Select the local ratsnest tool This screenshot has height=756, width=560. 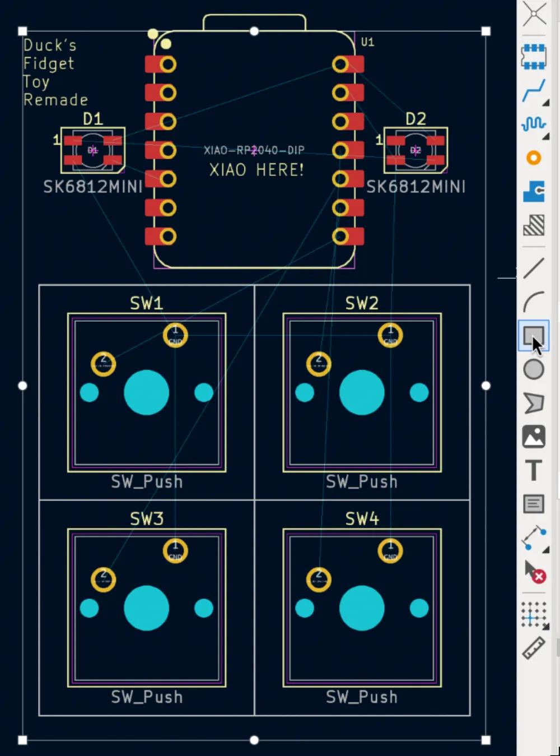click(534, 13)
